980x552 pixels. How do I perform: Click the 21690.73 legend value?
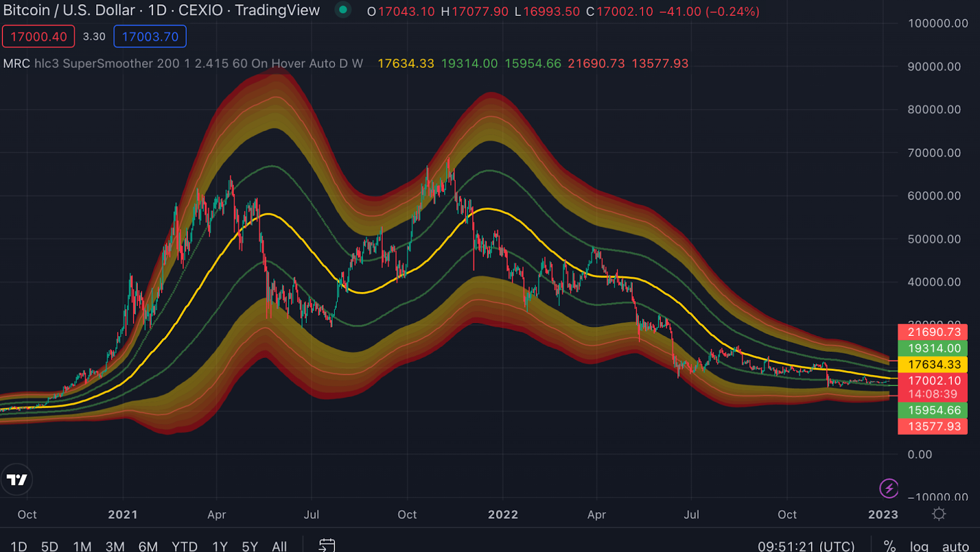[597, 64]
